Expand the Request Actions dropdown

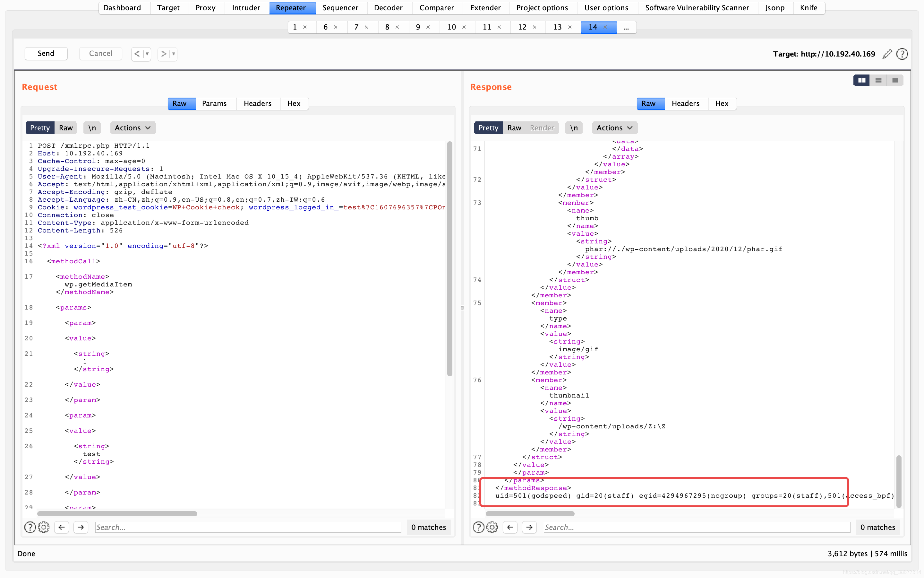coord(133,128)
